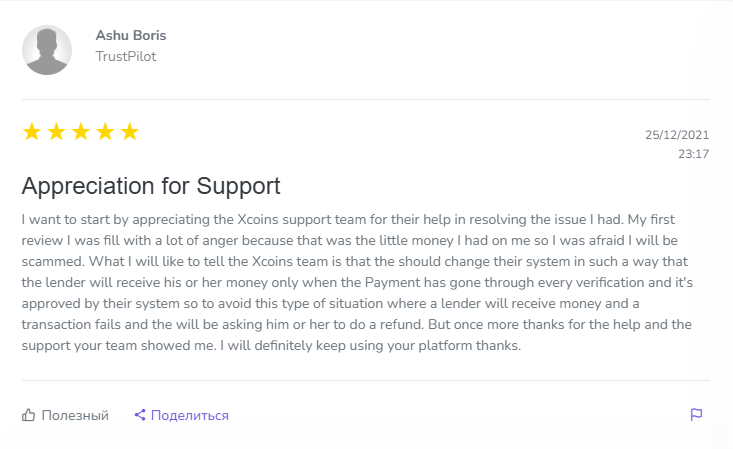Choose the fourth gold rating star

[105, 132]
